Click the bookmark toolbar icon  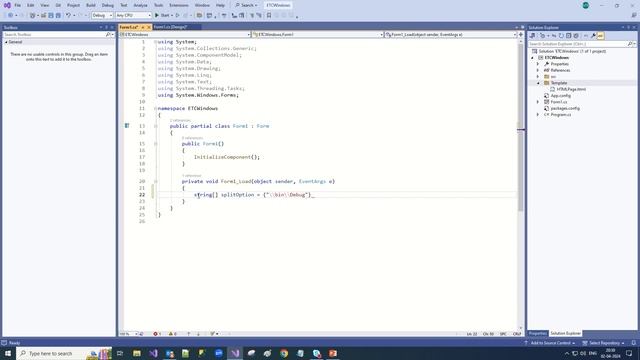[x=269, y=16]
